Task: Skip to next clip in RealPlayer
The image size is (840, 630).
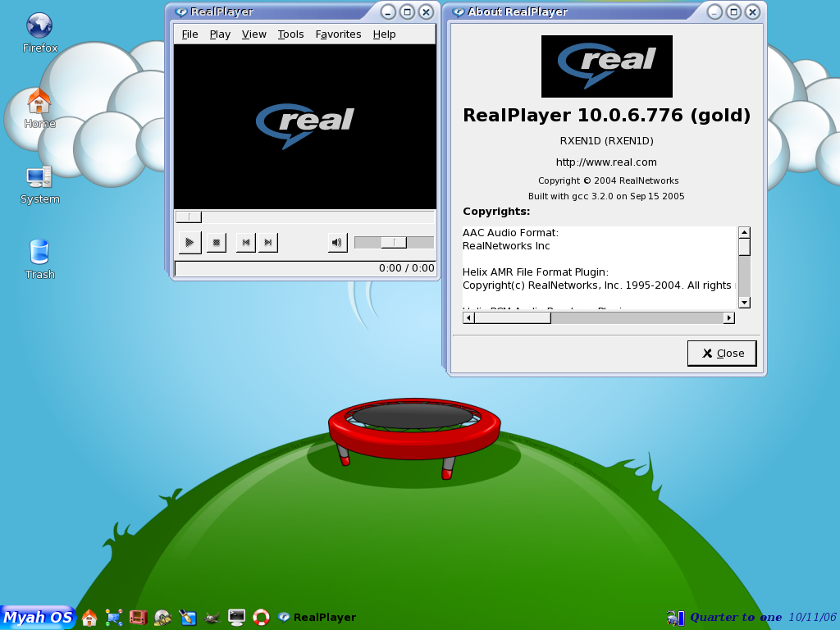Action: pos(268,242)
